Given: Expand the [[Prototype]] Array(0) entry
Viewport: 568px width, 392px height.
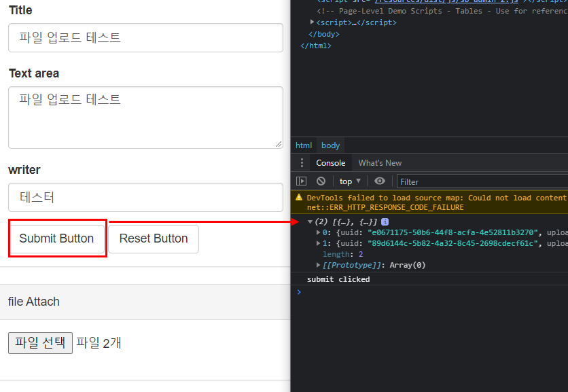Looking at the screenshot, I should 318,265.
